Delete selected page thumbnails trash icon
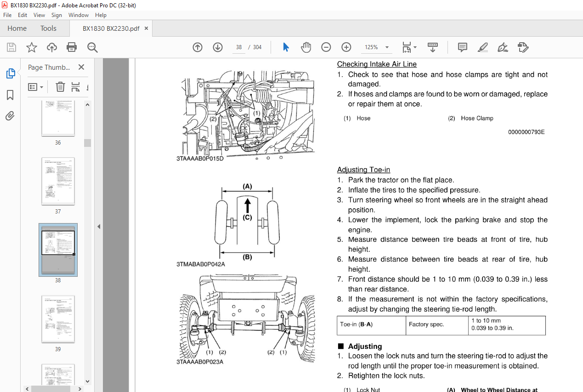The height and width of the screenshot is (392, 583). (60, 87)
